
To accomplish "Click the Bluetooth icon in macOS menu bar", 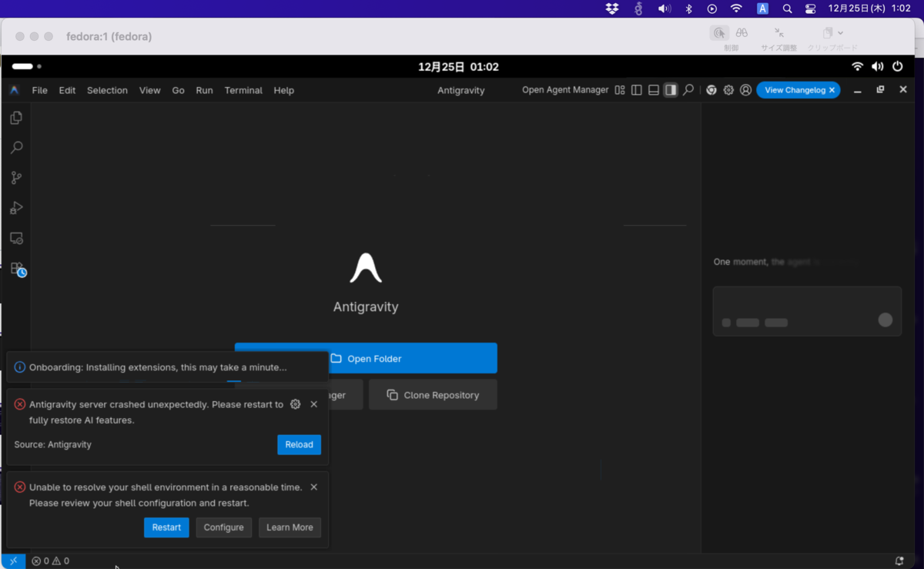I will [x=689, y=8].
